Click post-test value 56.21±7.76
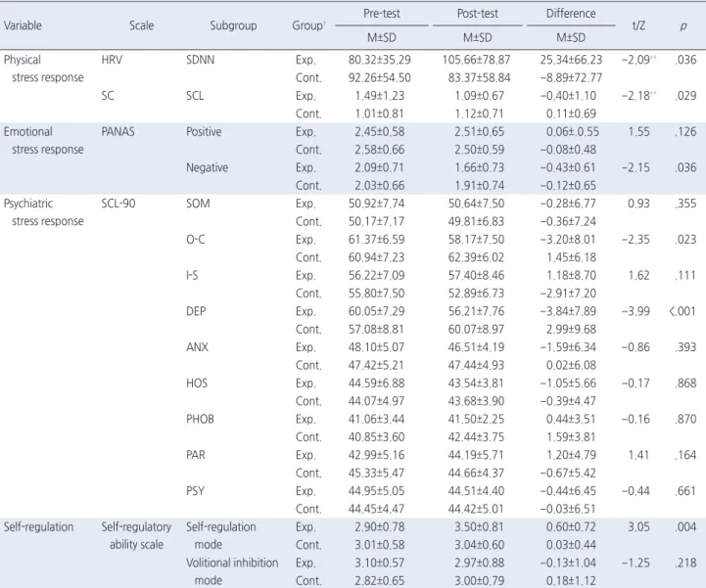The image size is (706, 588). 476,311
